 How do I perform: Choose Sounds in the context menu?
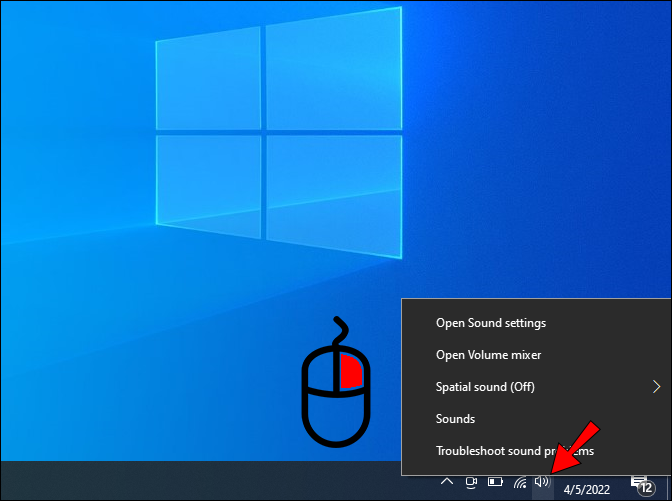(536, 419)
